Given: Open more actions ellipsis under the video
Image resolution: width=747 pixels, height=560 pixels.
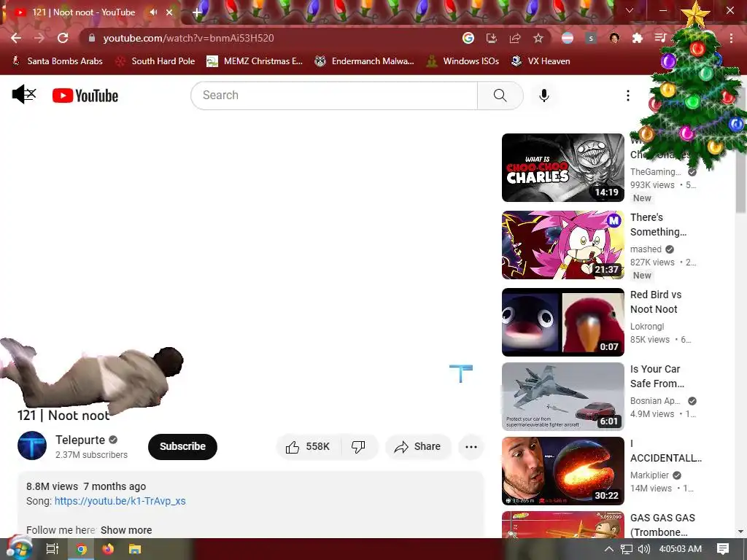Looking at the screenshot, I should (x=471, y=447).
